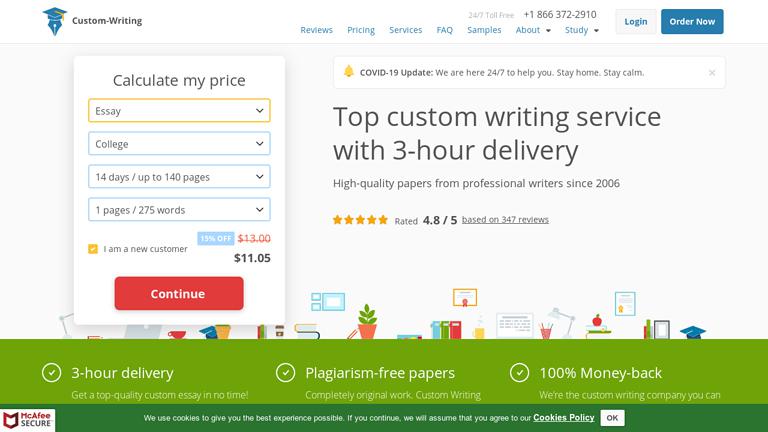The height and width of the screenshot is (432, 768).
Task: Open the 'based on 347 reviews' link
Action: click(x=505, y=220)
